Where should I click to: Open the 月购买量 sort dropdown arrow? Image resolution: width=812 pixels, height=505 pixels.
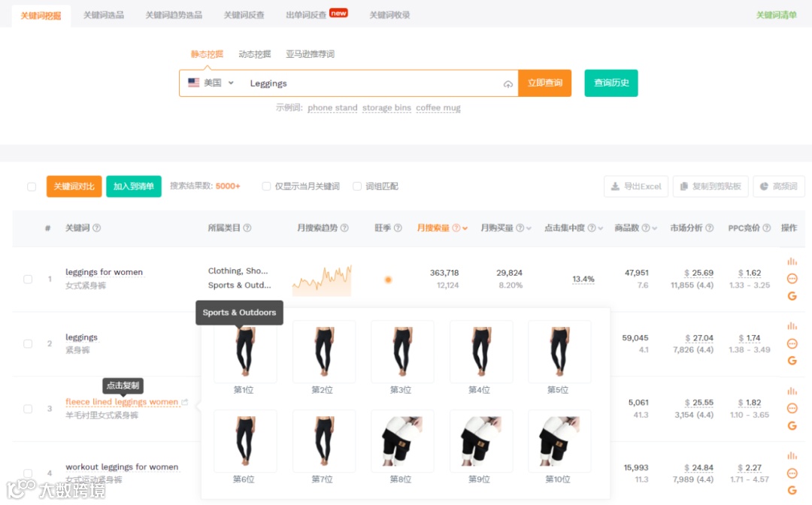(x=529, y=228)
